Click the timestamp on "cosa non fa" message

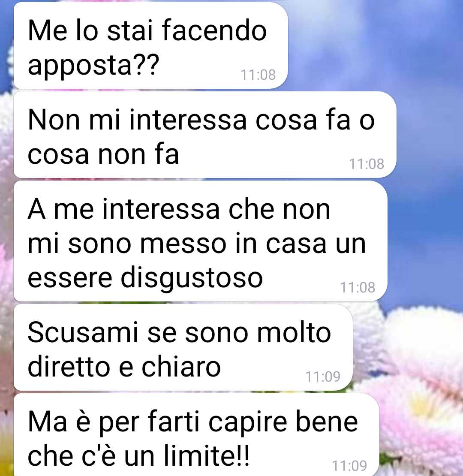pos(367,164)
